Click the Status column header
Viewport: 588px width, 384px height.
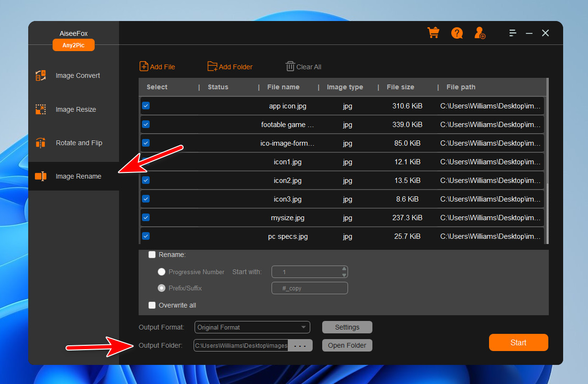point(218,87)
